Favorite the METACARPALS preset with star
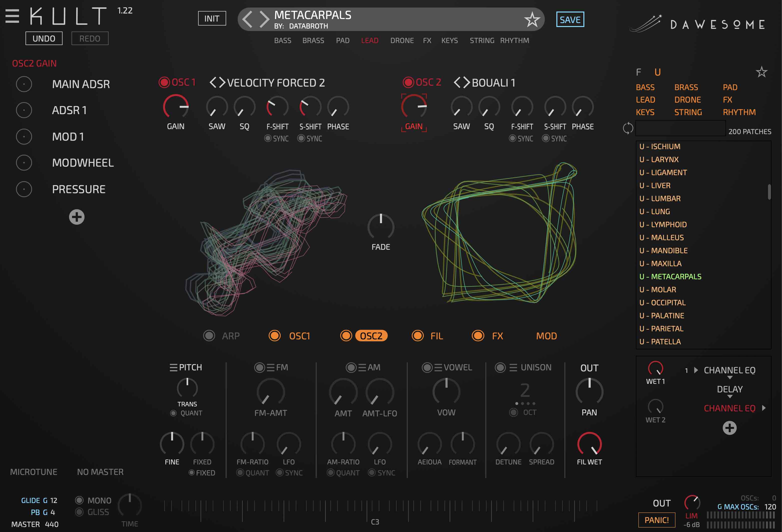Screen dimensions: 782x532 532,20
